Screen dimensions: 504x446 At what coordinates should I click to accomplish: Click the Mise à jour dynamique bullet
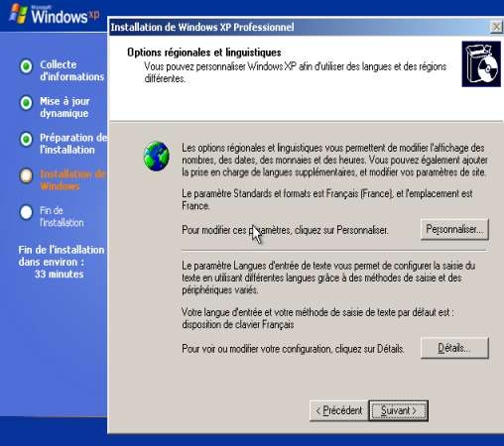pos(26,103)
